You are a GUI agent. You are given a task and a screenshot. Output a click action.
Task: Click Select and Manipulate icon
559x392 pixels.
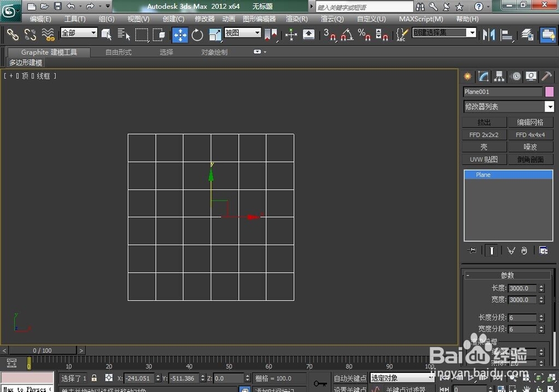291,35
